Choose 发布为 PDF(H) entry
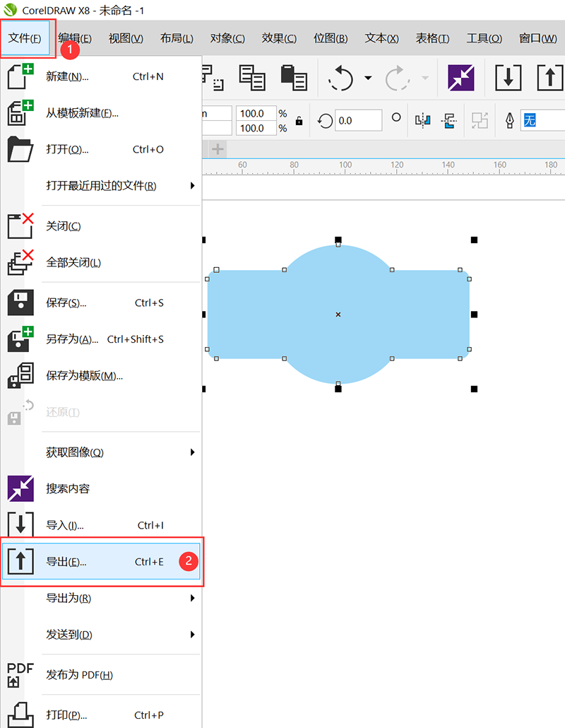Screen dimensions: 565x728 101,674
